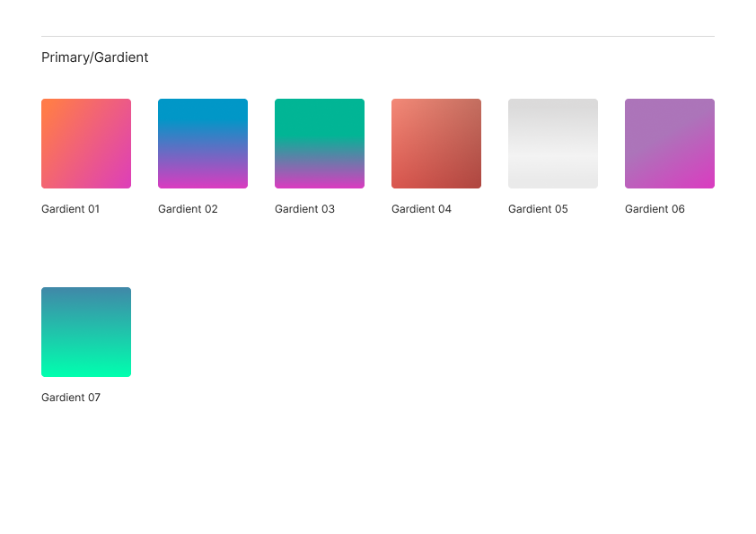Viewport: 756px width, 534px height.
Task: Select the "Gardient 02" text label
Action: pos(188,209)
